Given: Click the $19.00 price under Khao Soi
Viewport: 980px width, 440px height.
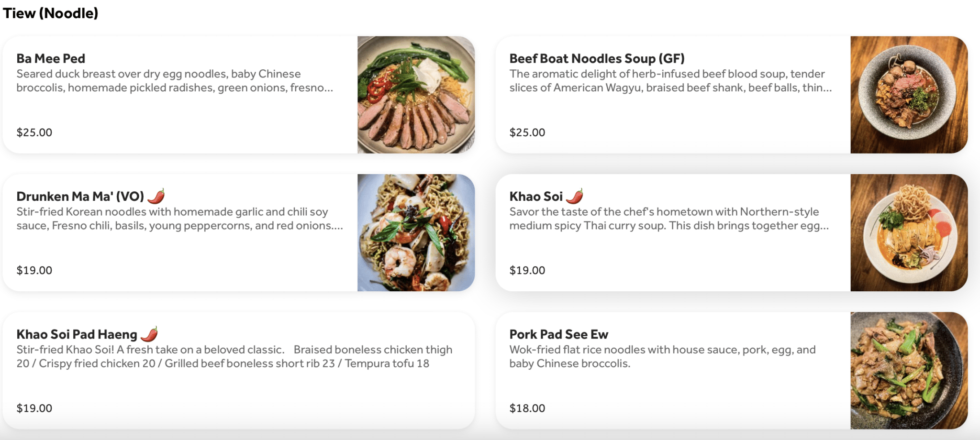Looking at the screenshot, I should [527, 270].
